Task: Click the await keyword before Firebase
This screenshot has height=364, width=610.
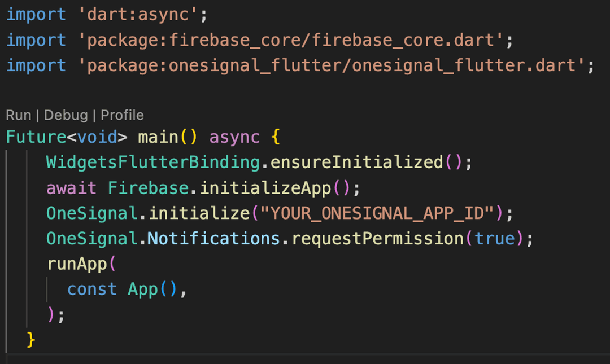Action: pos(72,187)
